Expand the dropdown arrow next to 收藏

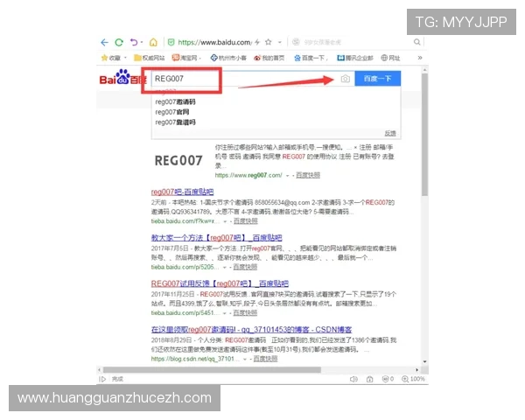125,58
